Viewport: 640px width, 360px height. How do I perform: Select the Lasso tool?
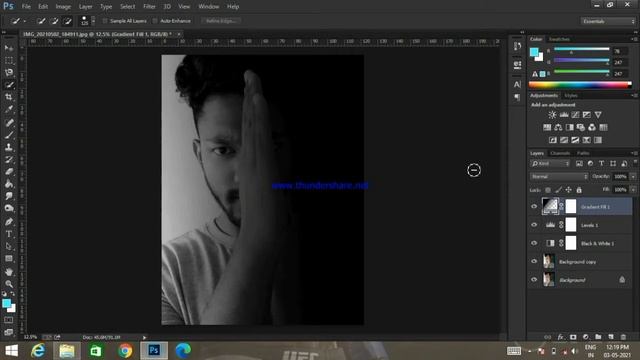pyautogui.click(x=9, y=73)
